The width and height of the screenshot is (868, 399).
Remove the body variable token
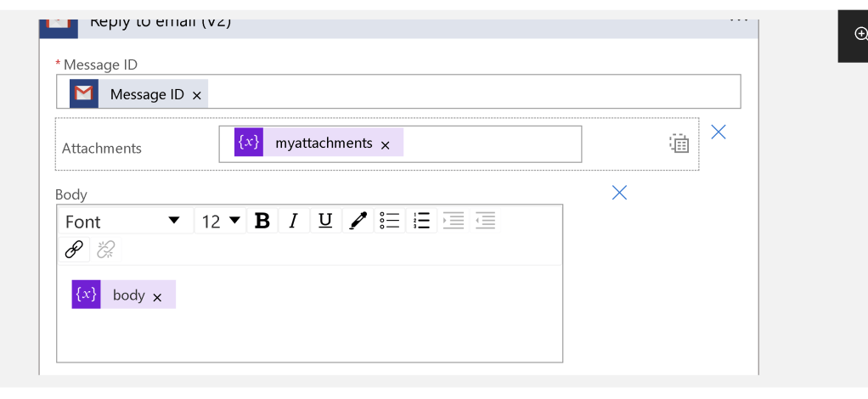click(157, 298)
